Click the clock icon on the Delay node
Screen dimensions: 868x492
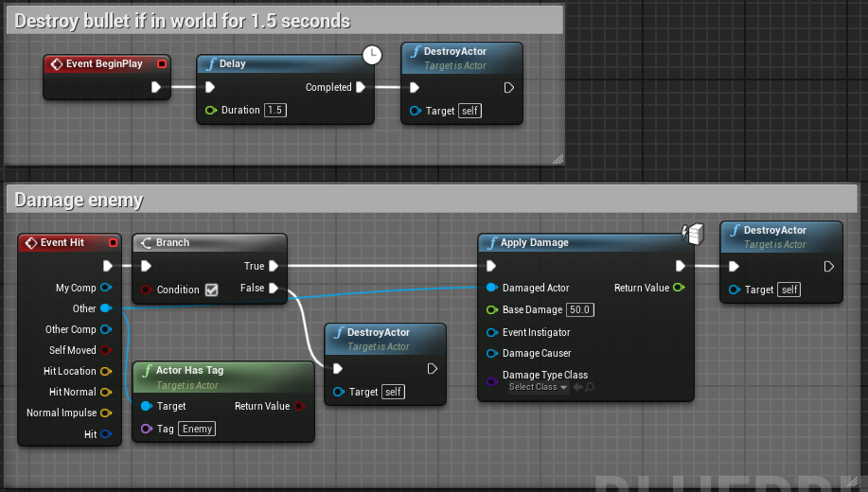tap(372, 55)
